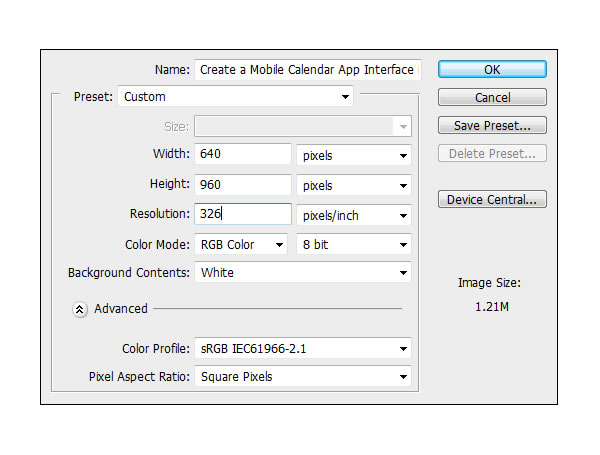Open the Height units dropdown

(354, 186)
